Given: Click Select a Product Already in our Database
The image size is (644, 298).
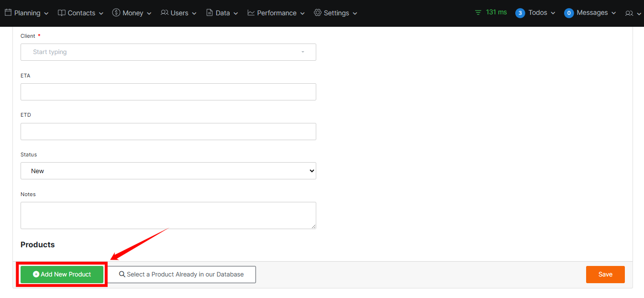Looking at the screenshot, I should click(x=182, y=274).
